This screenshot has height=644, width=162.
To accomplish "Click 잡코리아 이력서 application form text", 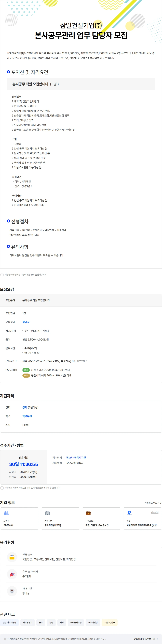I will 75,463.
